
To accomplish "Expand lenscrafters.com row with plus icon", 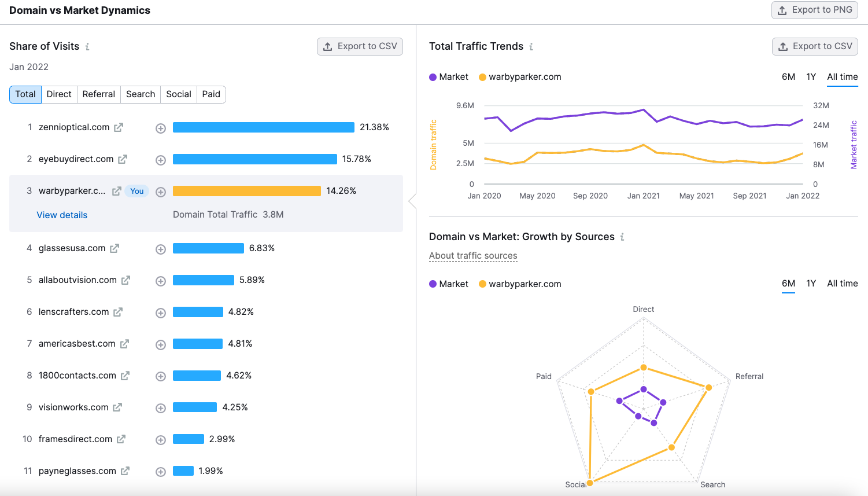I will point(161,313).
